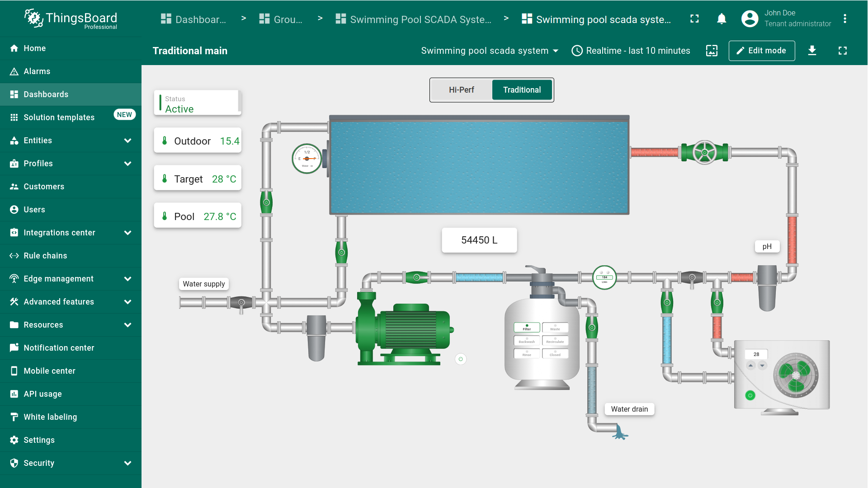Open Realtime last 10 minutes time window

click(x=631, y=51)
